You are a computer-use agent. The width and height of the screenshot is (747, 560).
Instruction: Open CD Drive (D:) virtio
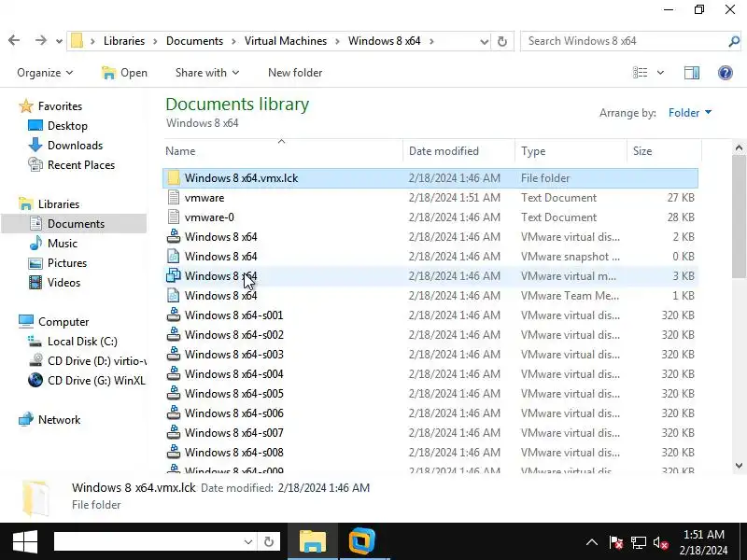point(97,361)
